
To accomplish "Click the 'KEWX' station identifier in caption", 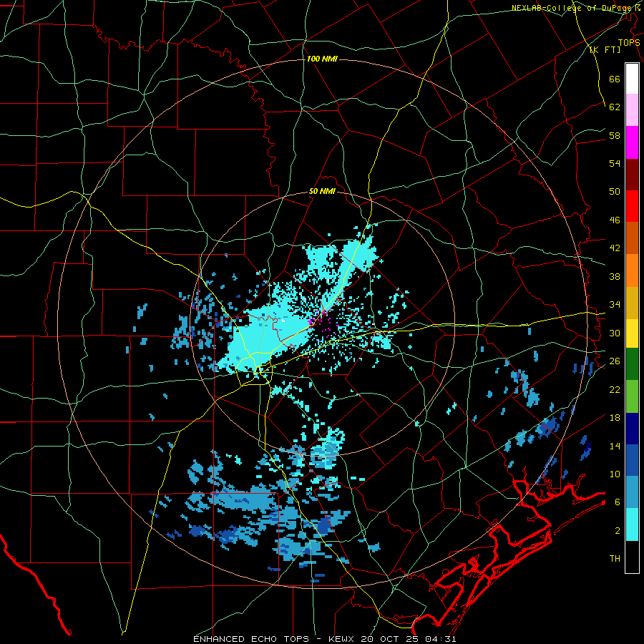I will coord(342,639).
